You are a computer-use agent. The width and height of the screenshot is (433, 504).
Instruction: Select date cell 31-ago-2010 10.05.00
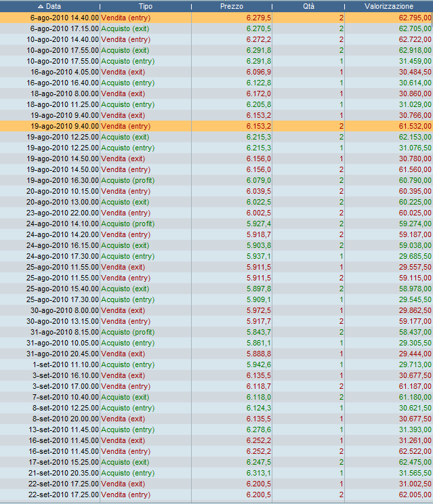tap(62, 343)
